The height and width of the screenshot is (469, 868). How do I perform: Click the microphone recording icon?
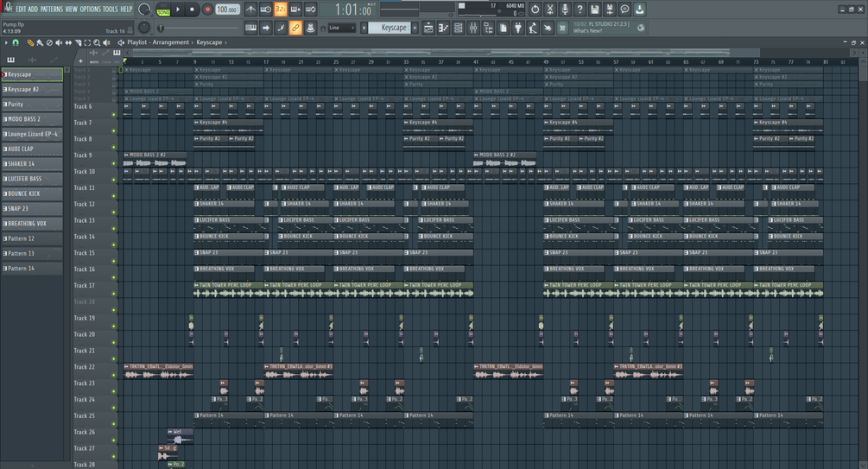(565, 10)
